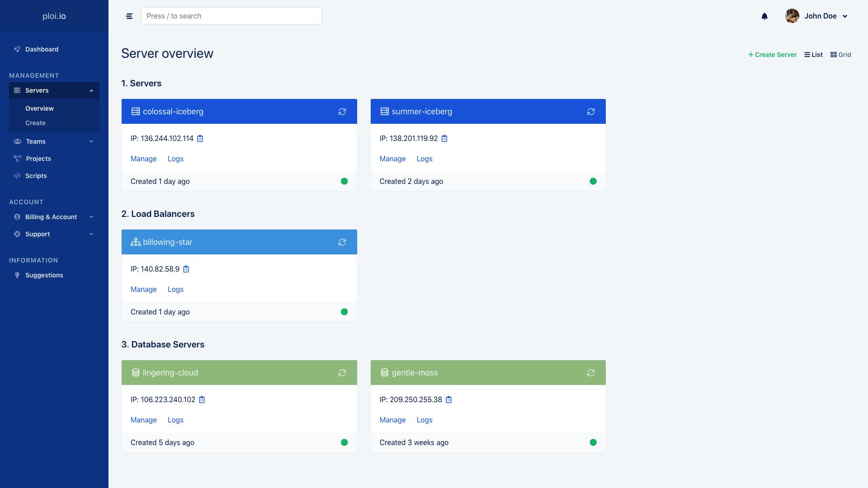Screen dimensions: 868x488
Task: Open Manage for colossal-iceberg
Action: point(144,159)
